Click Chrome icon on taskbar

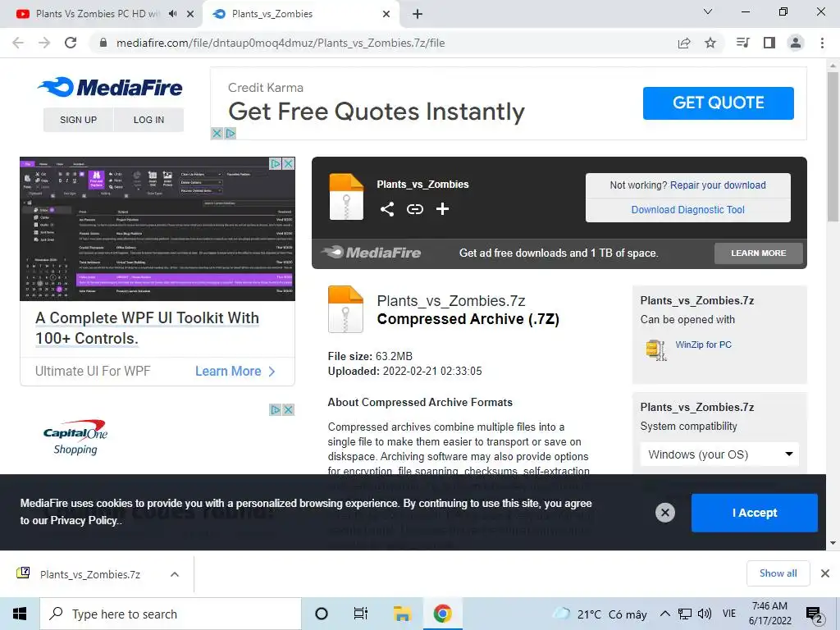click(442, 614)
